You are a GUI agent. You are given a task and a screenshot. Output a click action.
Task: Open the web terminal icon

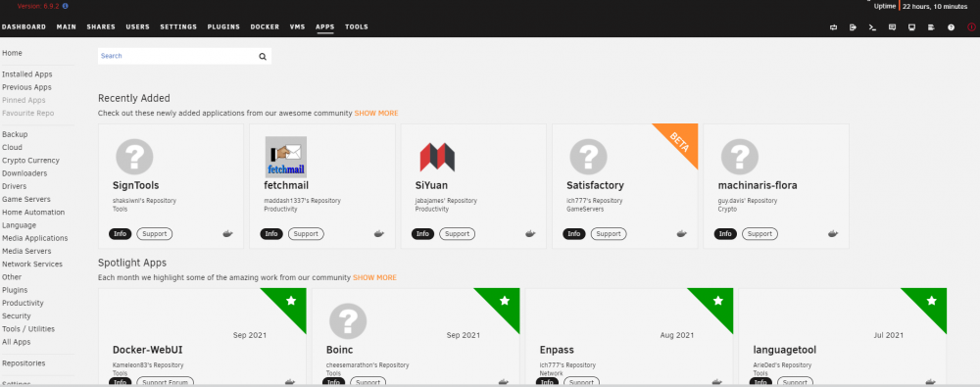click(872, 27)
